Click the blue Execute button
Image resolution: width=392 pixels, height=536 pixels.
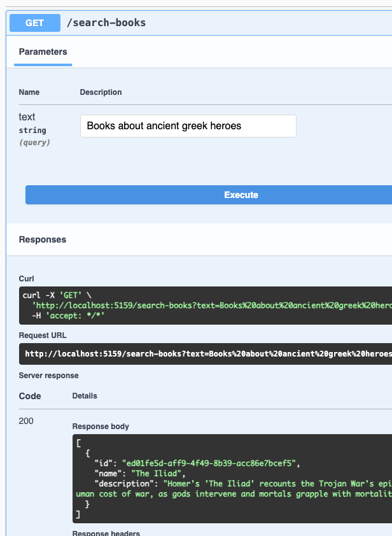[209, 195]
